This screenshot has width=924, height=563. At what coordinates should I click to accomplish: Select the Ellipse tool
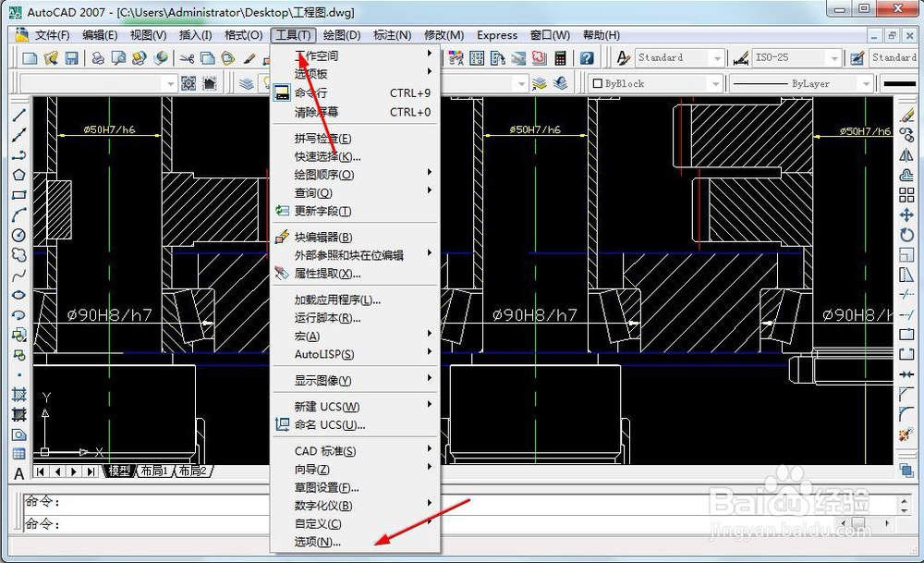coord(18,294)
